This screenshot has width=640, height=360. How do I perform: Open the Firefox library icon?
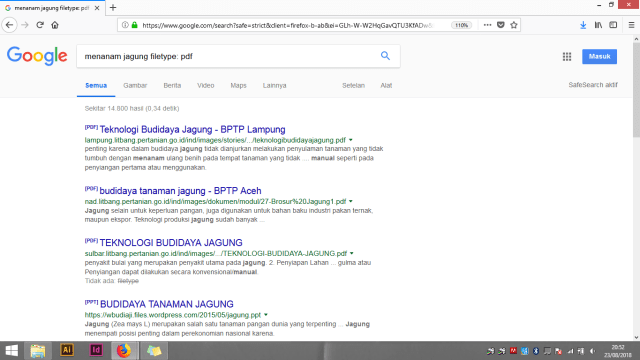click(598, 25)
